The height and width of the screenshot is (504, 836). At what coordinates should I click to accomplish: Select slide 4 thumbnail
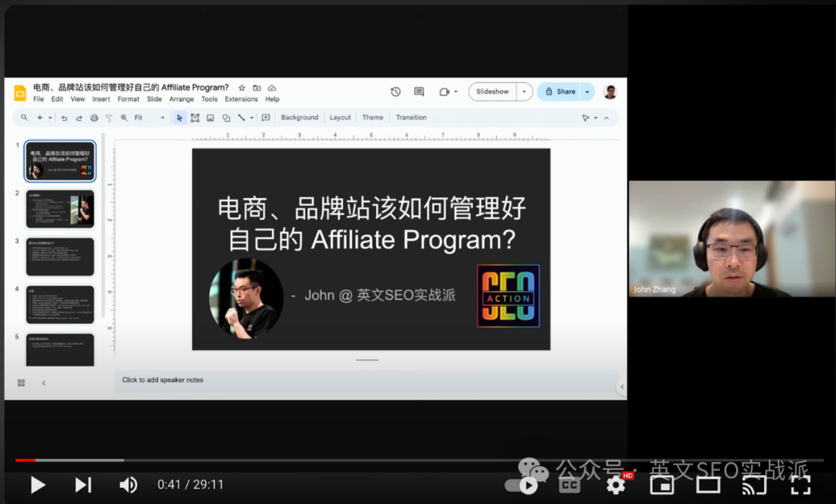60,304
